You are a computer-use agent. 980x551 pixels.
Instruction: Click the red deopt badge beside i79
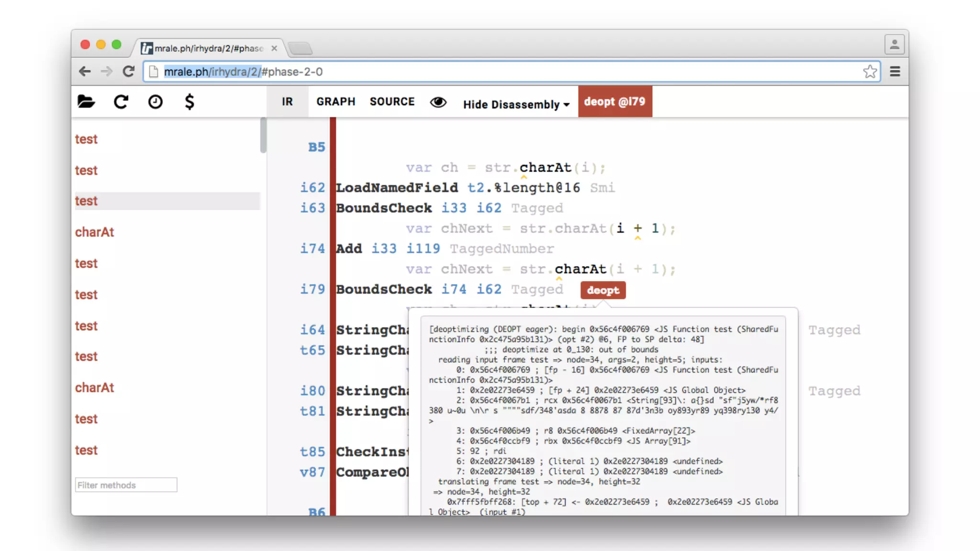pos(602,290)
